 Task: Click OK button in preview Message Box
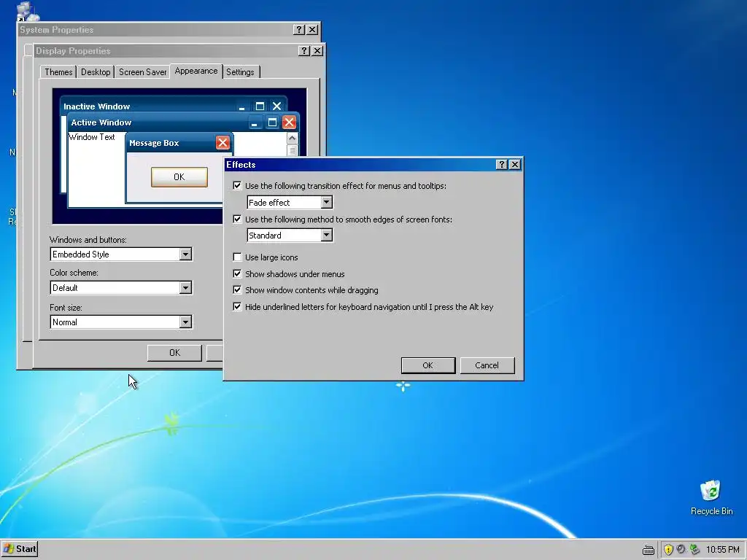pos(179,176)
